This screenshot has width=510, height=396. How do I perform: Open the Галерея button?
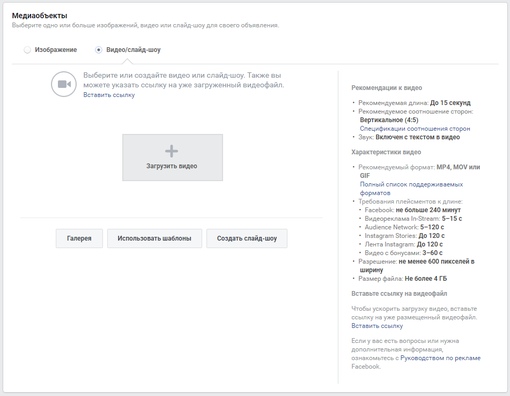click(x=79, y=238)
